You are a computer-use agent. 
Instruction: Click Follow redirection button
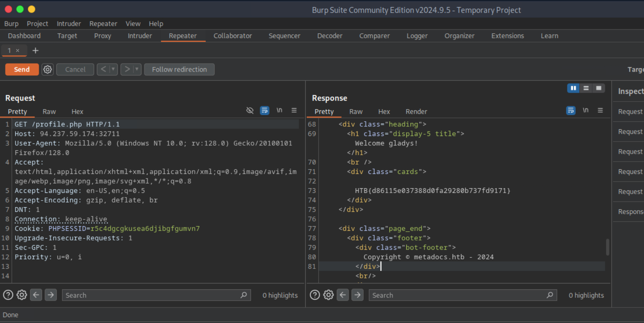coord(179,69)
